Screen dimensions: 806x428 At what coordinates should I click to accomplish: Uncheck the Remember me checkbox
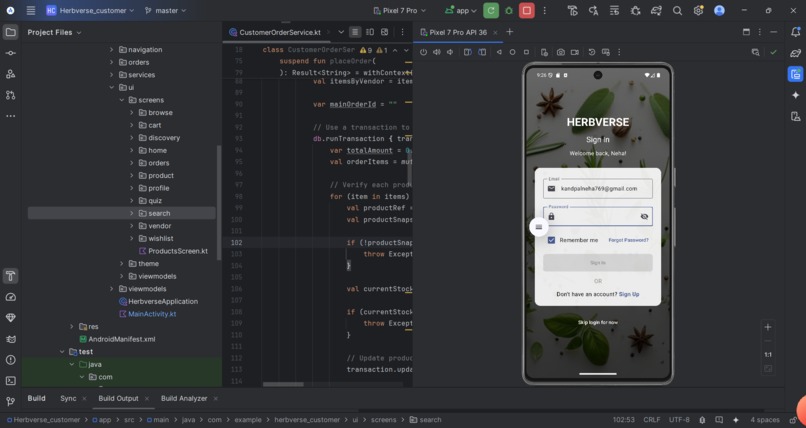point(551,240)
